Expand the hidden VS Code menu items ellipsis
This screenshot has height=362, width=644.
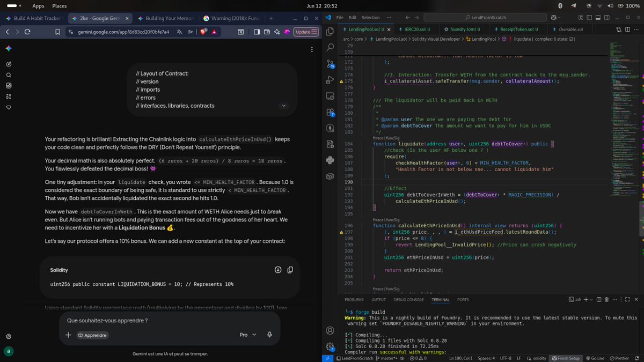coord(389,18)
